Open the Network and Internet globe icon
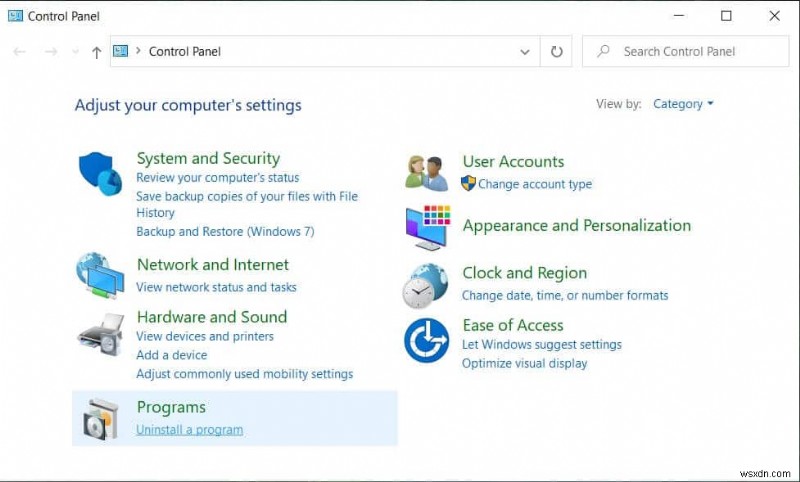The width and height of the screenshot is (800, 482). click(x=100, y=275)
